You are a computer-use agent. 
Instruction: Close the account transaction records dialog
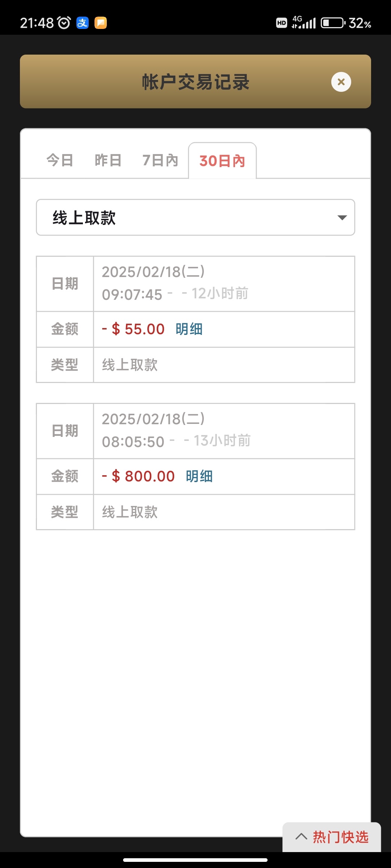(341, 82)
